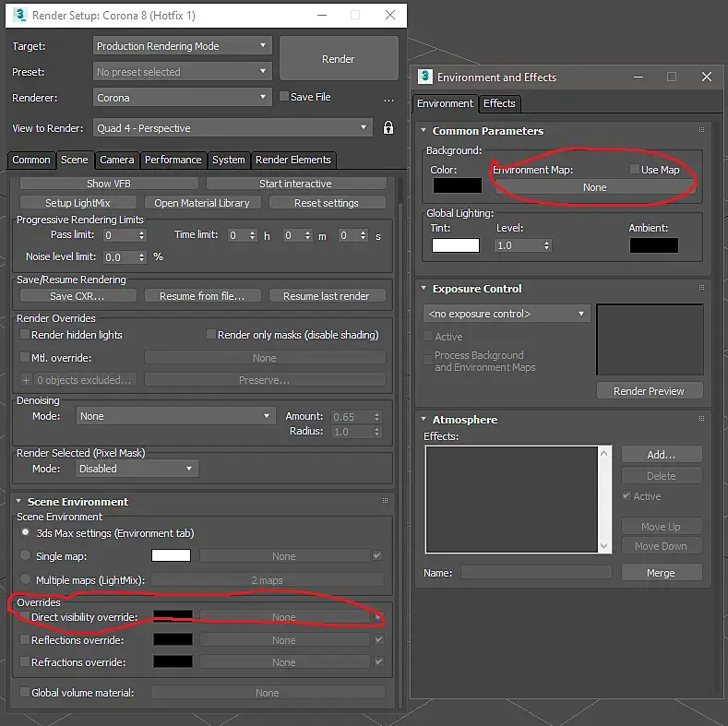Open the Renderer dropdown showing Corona
Image resolution: width=728 pixels, height=726 pixels.
click(182, 98)
